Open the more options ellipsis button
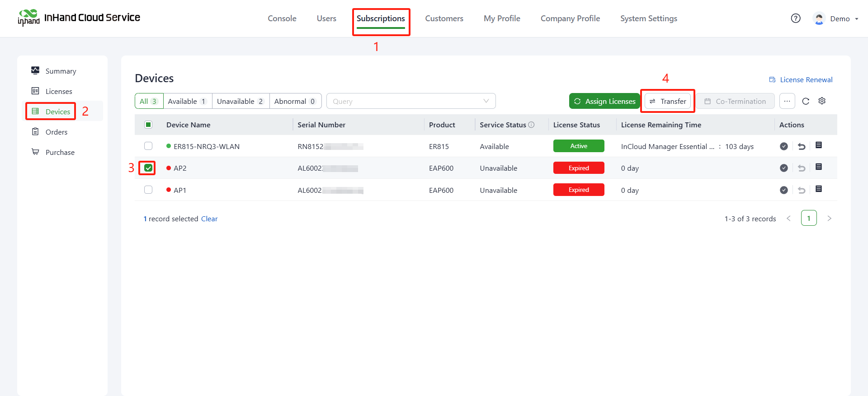868x396 pixels. [x=787, y=101]
